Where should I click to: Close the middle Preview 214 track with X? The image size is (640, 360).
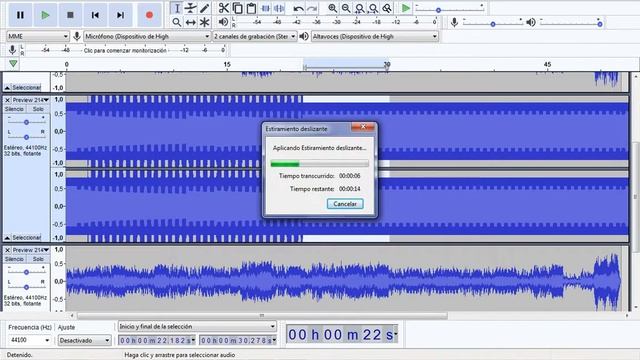tap(7, 100)
